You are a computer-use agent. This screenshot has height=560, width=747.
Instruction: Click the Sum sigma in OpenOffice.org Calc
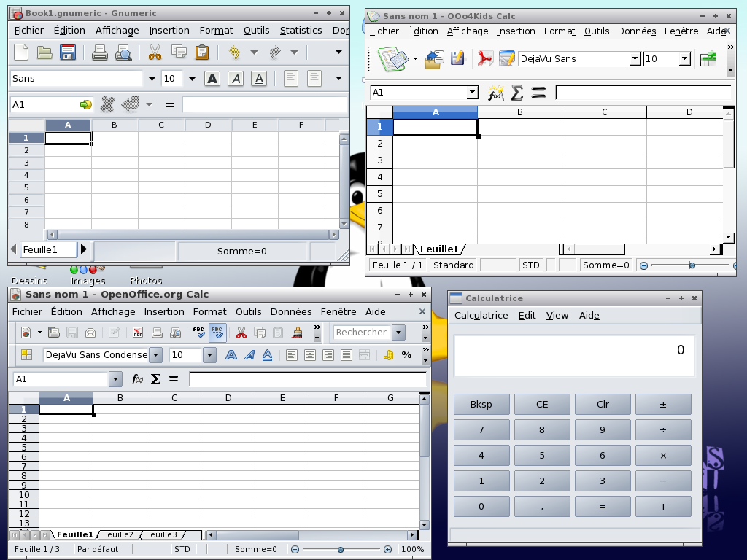click(x=155, y=379)
